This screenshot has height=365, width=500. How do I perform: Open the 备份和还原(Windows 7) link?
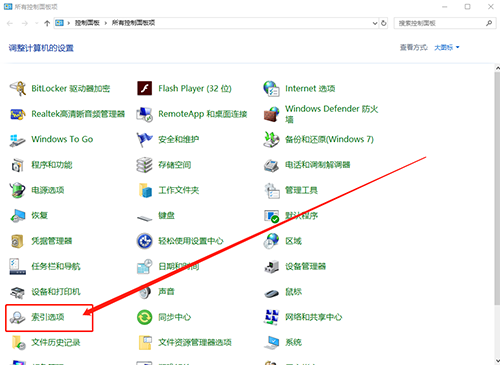click(x=329, y=139)
